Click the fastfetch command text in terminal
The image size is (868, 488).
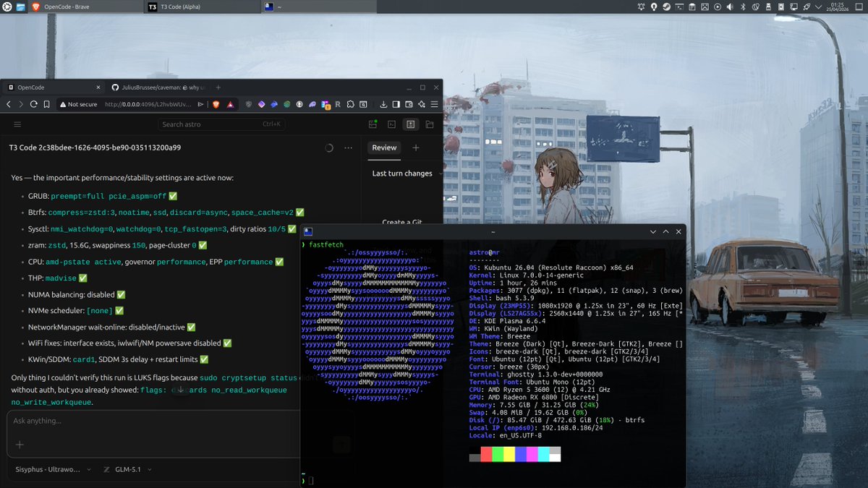pyautogui.click(x=326, y=245)
